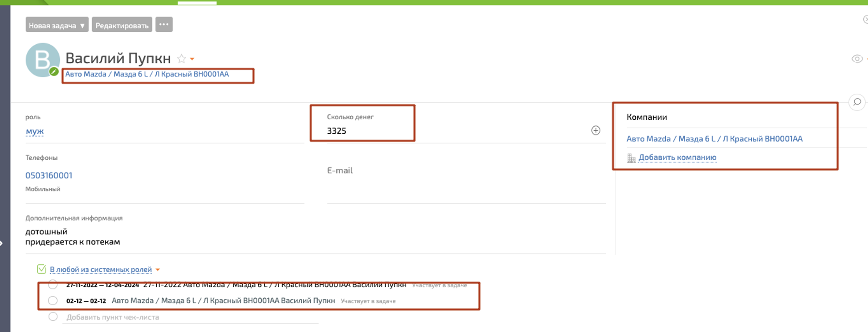Viewport: 868px width, 332px height.
Task: Toggle the green checklist checkbox icon
Action: [x=42, y=270]
